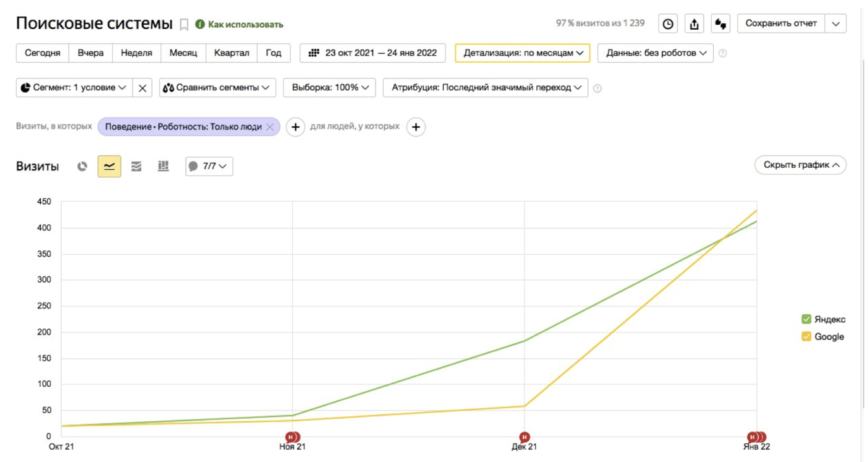The image size is (868, 462).
Task: Open the 'Атрибуция' dropdown
Action: [486, 87]
